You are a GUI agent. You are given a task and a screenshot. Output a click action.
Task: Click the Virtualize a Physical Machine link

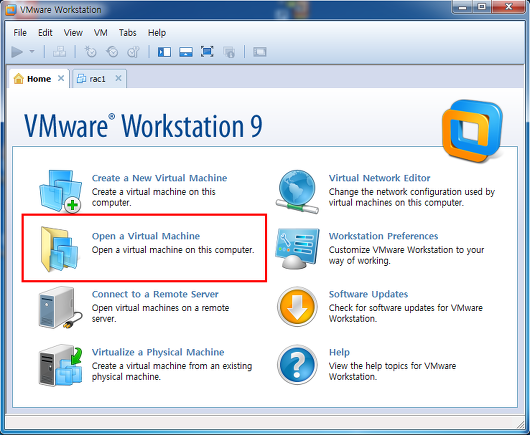158,353
